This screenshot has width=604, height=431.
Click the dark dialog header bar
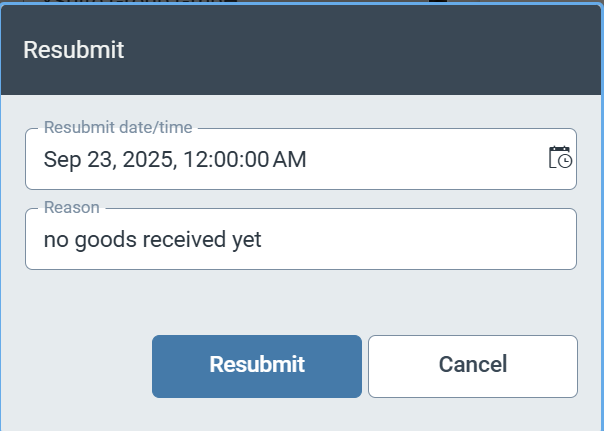click(x=350, y=50)
